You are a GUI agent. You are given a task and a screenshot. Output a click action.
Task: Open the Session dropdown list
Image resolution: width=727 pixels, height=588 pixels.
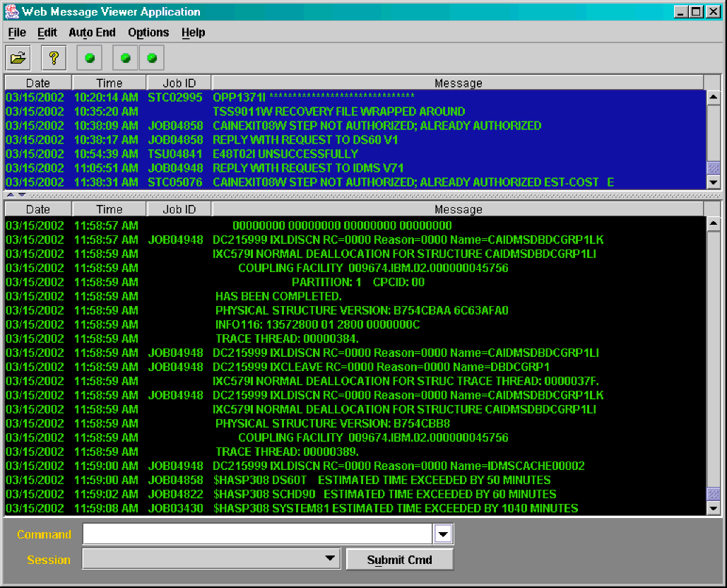(329, 559)
